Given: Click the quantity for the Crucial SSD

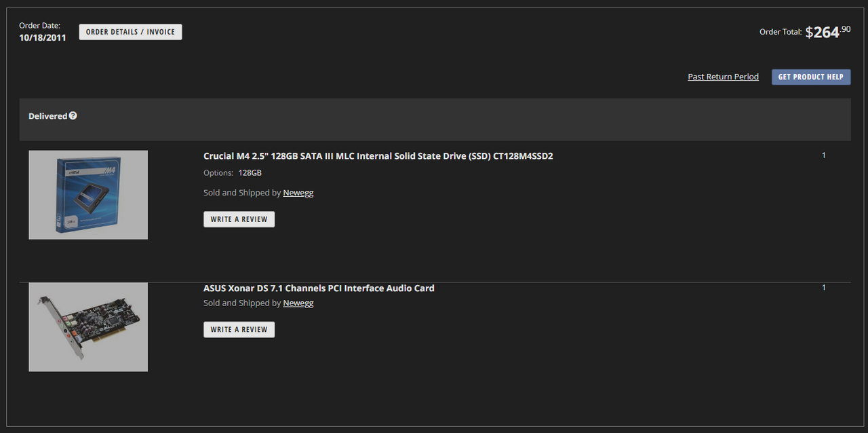Looking at the screenshot, I should [x=824, y=155].
